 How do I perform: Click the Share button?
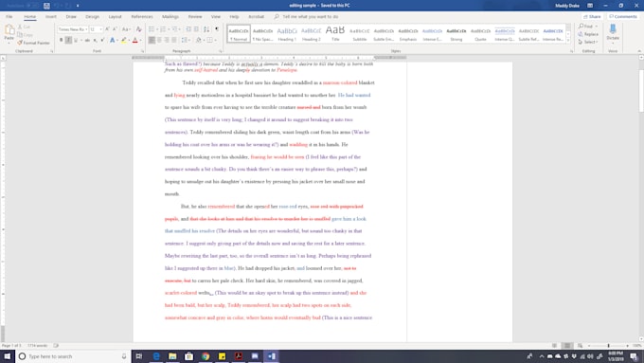pos(592,16)
